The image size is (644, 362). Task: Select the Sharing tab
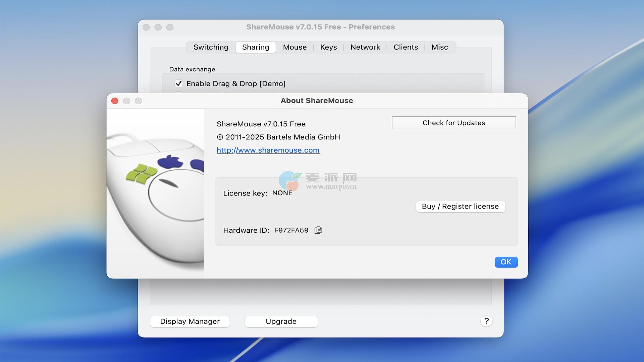pyautogui.click(x=256, y=47)
